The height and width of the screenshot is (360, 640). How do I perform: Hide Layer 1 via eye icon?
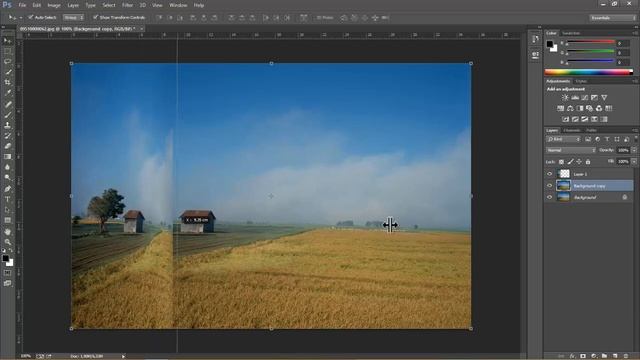coord(549,174)
